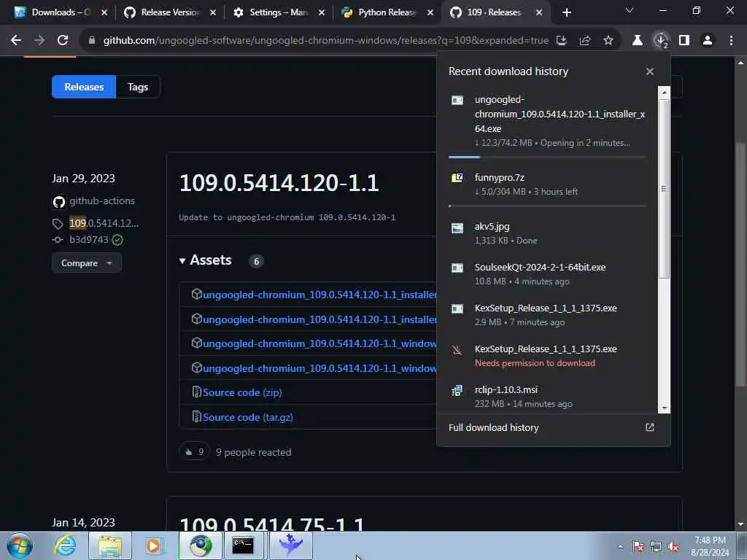747x560 pixels.
Task: Bookmark this page with the star icon
Action: 608,41
